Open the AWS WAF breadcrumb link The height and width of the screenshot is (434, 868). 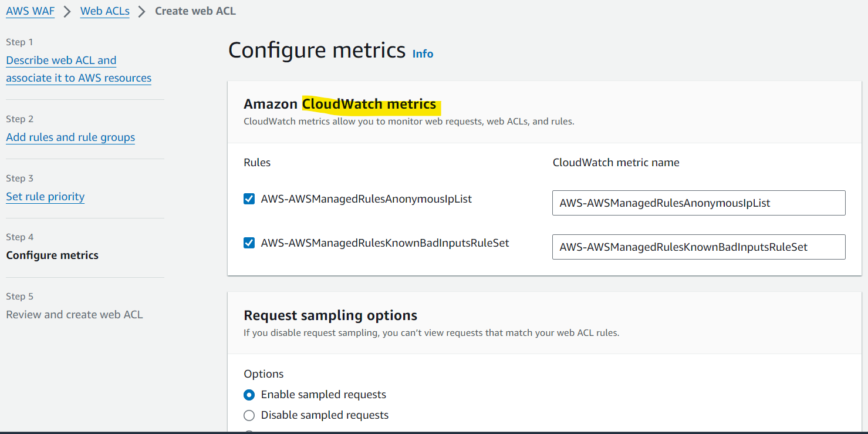(31, 11)
